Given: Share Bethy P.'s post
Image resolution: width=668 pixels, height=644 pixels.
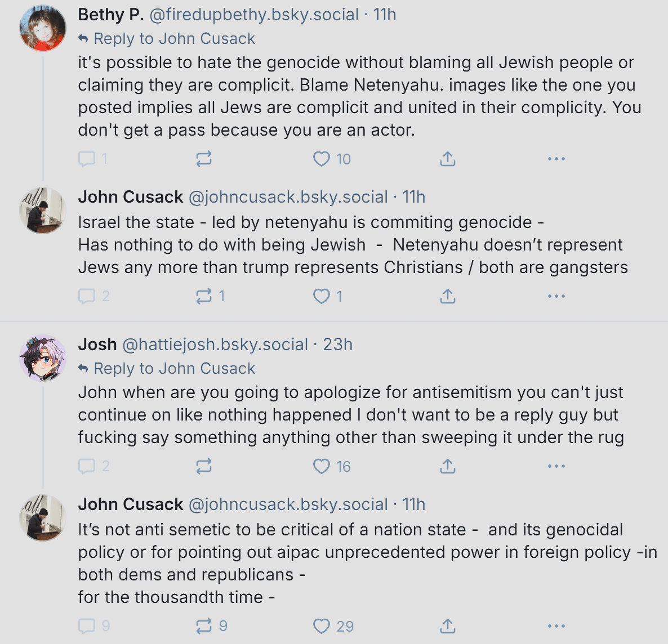Looking at the screenshot, I should point(447,159).
